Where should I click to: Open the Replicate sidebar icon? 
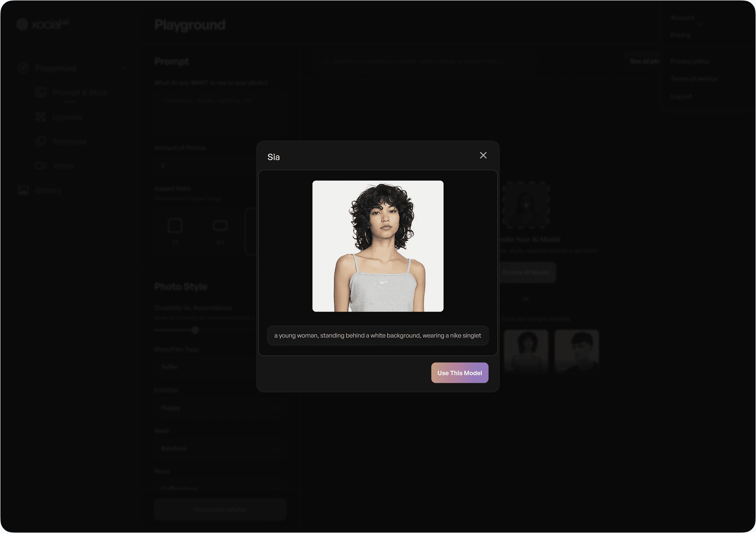(x=41, y=141)
